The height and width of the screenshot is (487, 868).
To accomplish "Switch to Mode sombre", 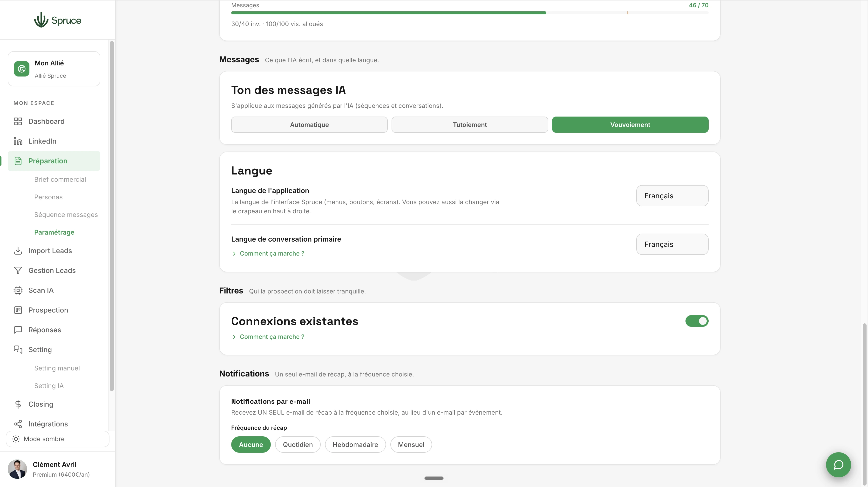I will 57,439.
